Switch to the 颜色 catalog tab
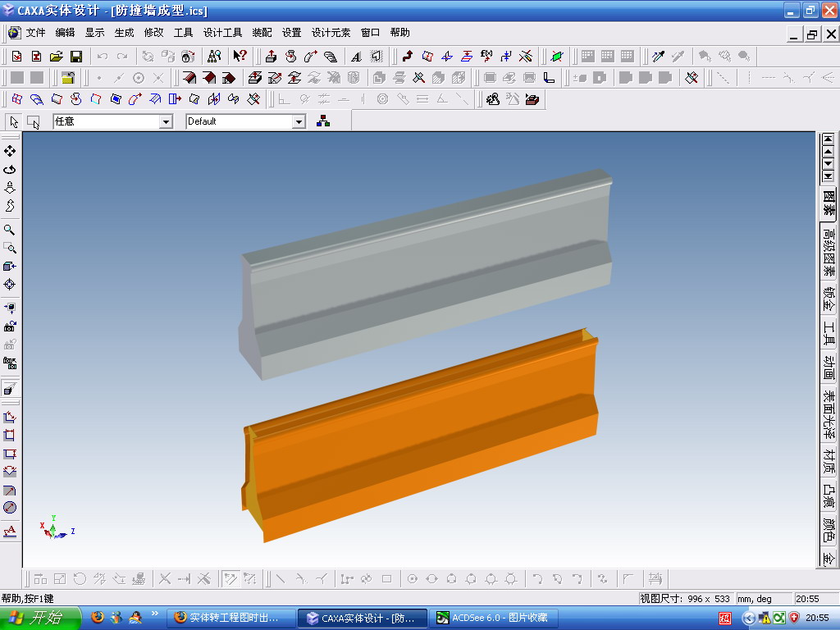Screen dimensions: 840x630 coord(829,529)
